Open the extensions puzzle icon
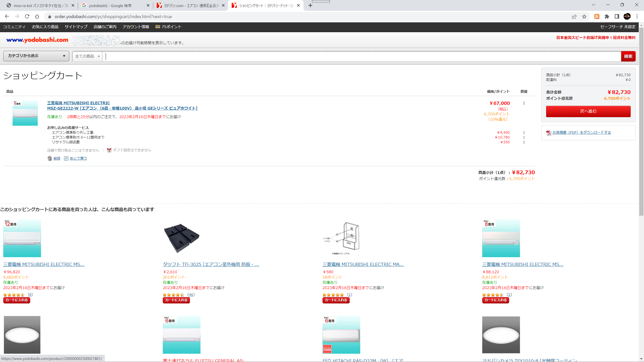644x362 pixels. pos(607,17)
